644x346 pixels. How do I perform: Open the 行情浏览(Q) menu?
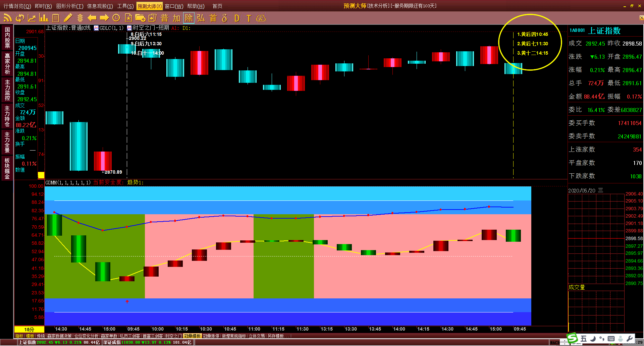point(17,6)
